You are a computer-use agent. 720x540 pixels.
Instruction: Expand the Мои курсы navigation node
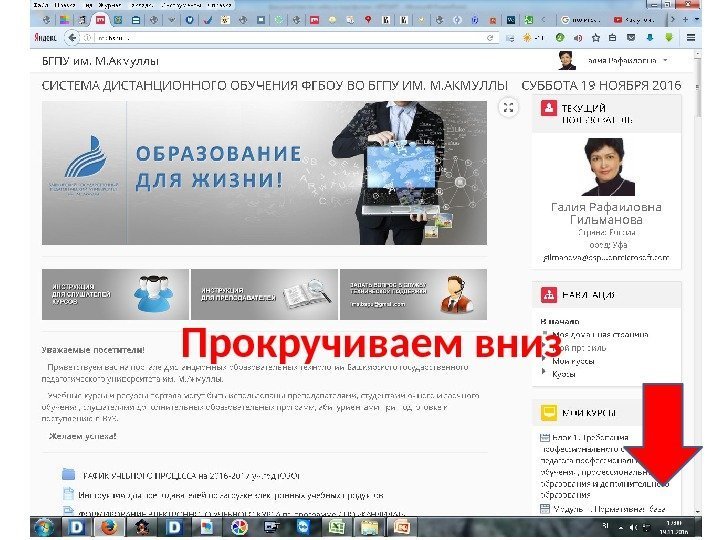(x=545, y=359)
